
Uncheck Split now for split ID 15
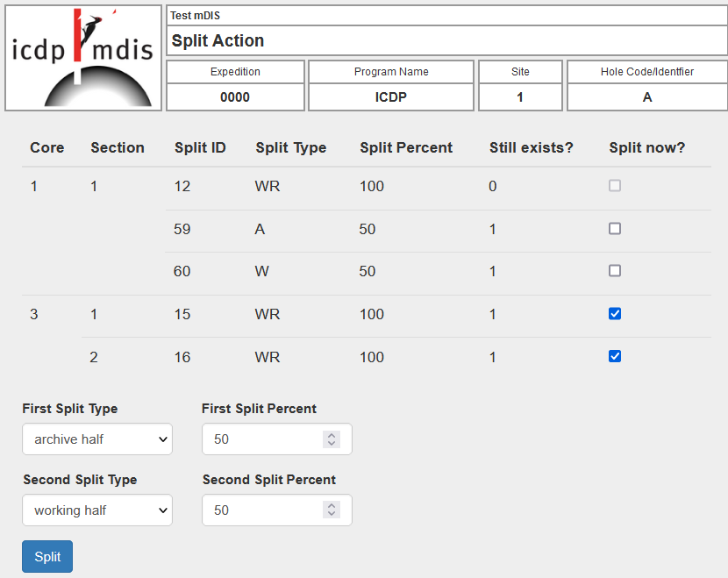tap(615, 314)
